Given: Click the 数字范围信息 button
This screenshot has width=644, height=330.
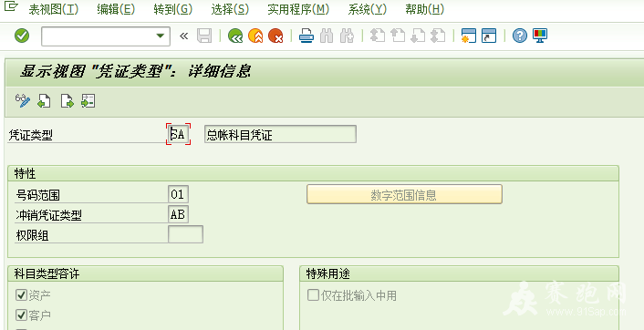Looking at the screenshot, I should [405, 194].
